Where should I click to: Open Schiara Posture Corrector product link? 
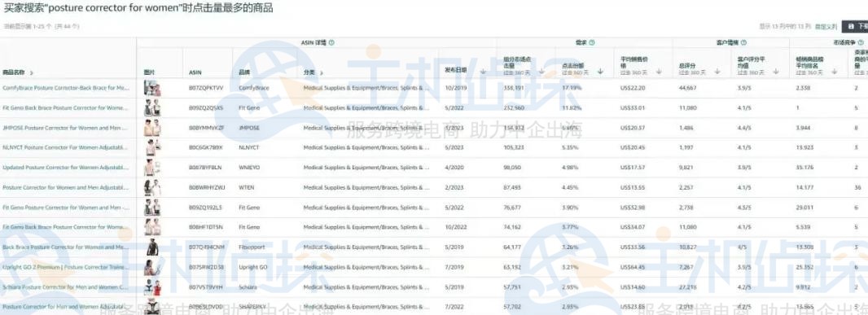coord(65,287)
